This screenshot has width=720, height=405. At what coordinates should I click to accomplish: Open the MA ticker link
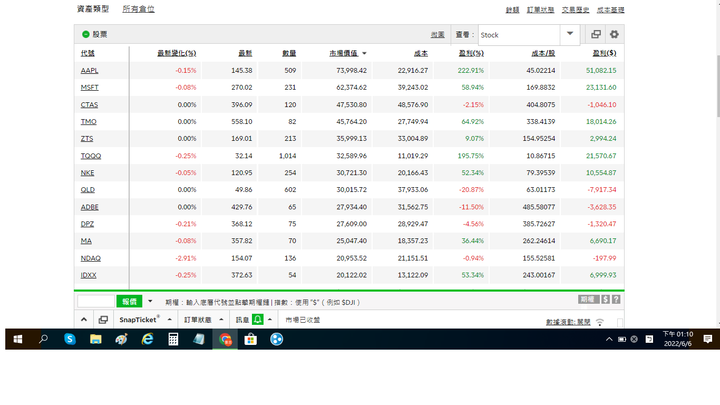point(86,241)
